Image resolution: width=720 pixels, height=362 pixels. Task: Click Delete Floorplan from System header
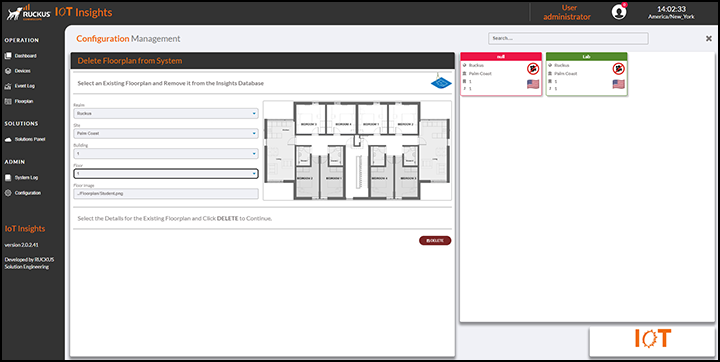[129, 61]
